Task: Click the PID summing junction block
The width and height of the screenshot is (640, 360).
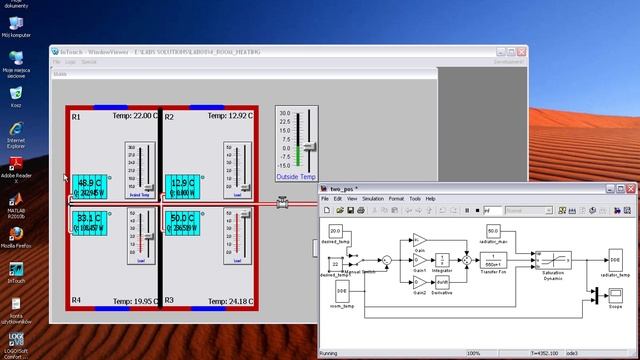Action: (x=467, y=260)
